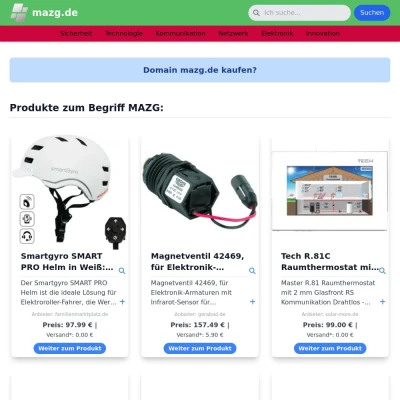Click the magnifier icon beside Smartgyro SMART PRO Helm title
The width and height of the screenshot is (400, 400).
click(122, 271)
